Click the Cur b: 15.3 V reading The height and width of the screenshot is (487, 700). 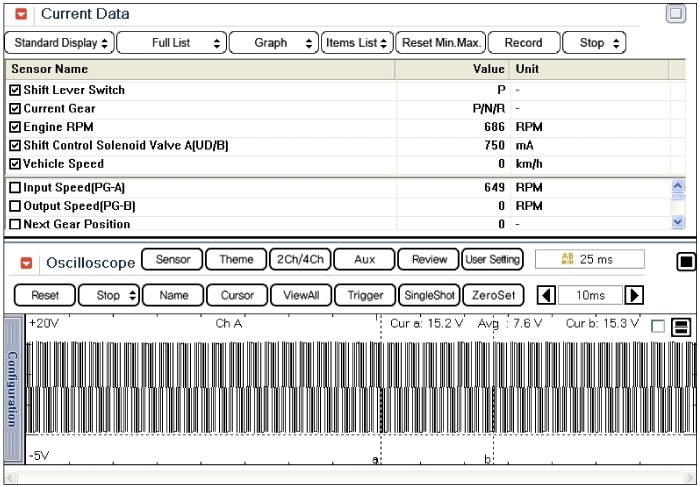[x=603, y=323]
